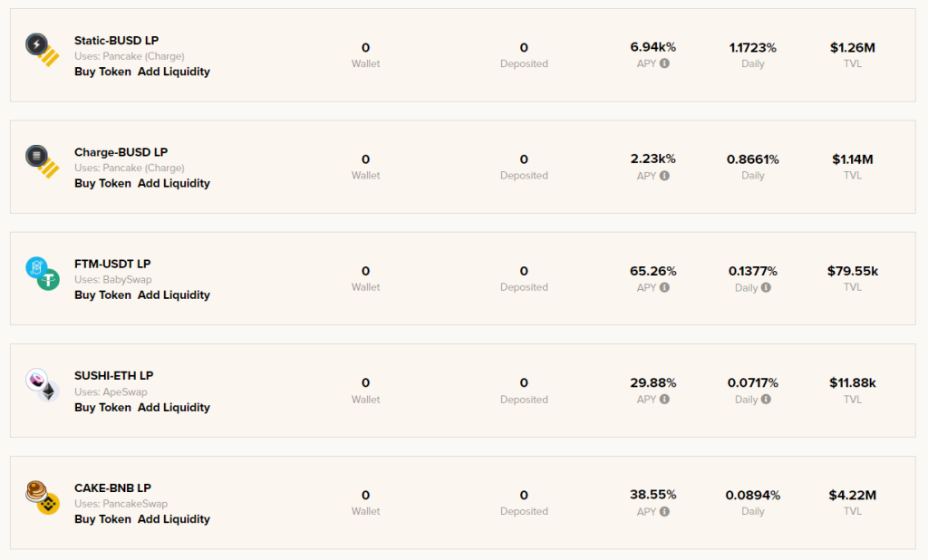Add Liquidity for Static-BUSD LP
928x560 pixels.
coord(174,72)
